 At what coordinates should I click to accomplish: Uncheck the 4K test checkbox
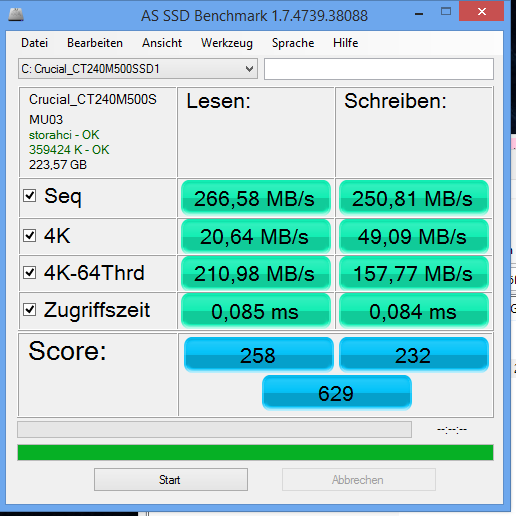tap(30, 236)
